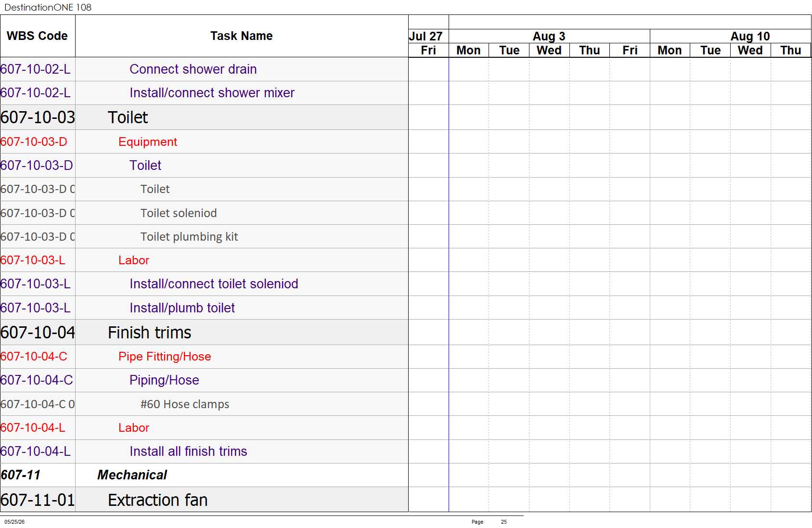
Task: Click the WBS Code column header
Action: tap(37, 36)
